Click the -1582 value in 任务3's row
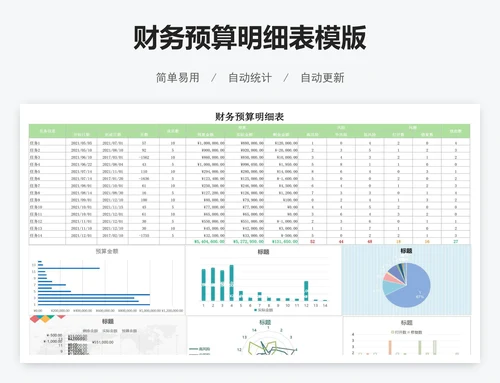The width and height of the screenshot is (500, 383). click(x=144, y=157)
